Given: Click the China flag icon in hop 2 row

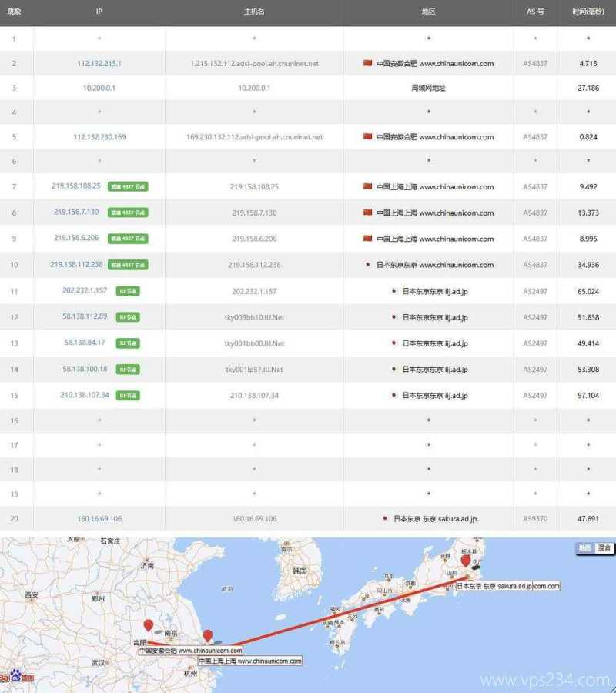Looking at the screenshot, I should [368, 63].
